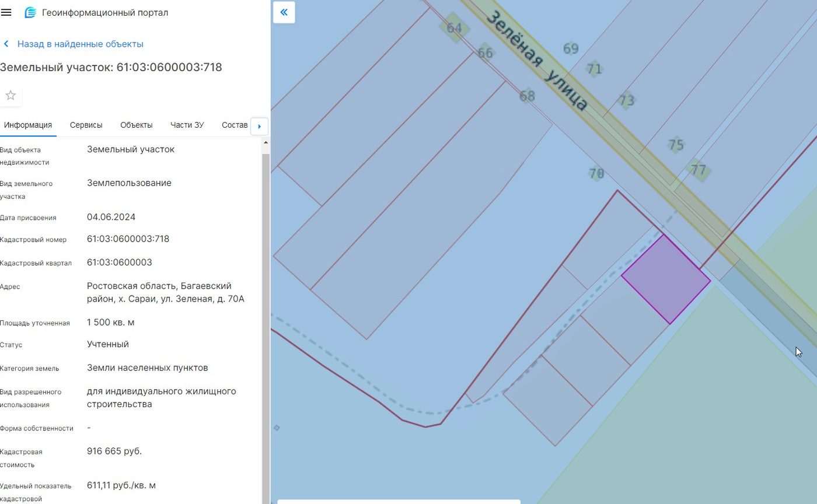Click house number 77 marker on map
The image size is (817, 504).
[698, 170]
